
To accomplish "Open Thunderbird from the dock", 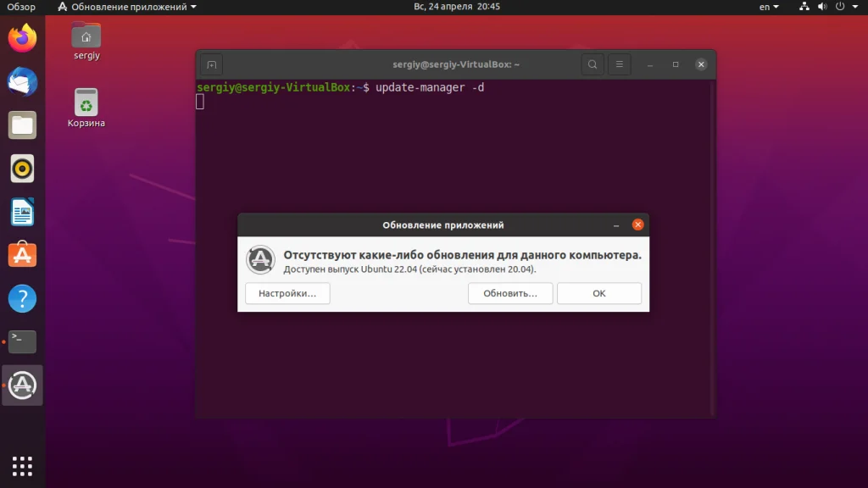I will [x=21, y=81].
